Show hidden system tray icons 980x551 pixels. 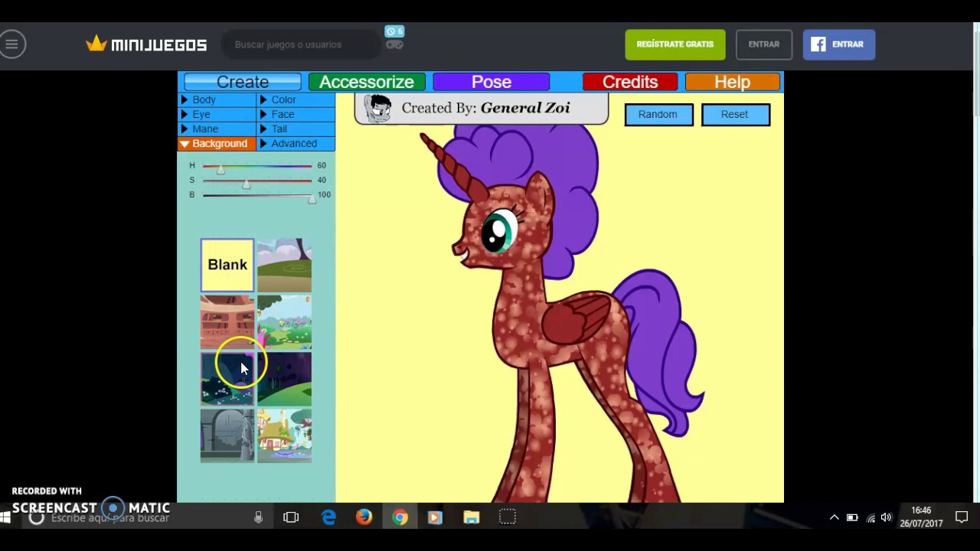[x=835, y=518]
